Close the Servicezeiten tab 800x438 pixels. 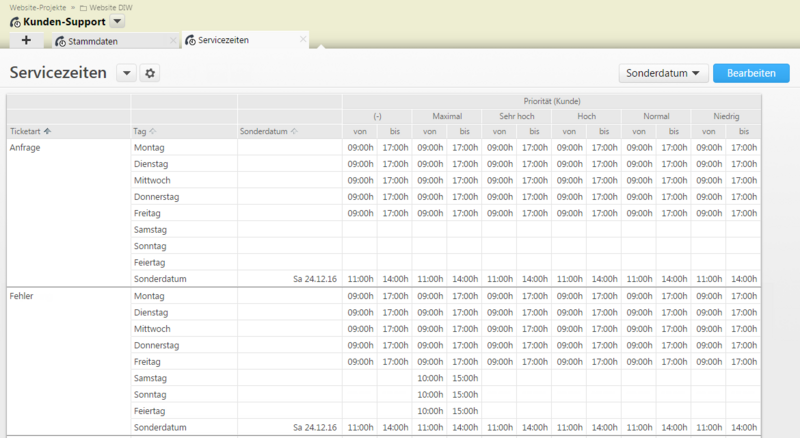(x=303, y=39)
